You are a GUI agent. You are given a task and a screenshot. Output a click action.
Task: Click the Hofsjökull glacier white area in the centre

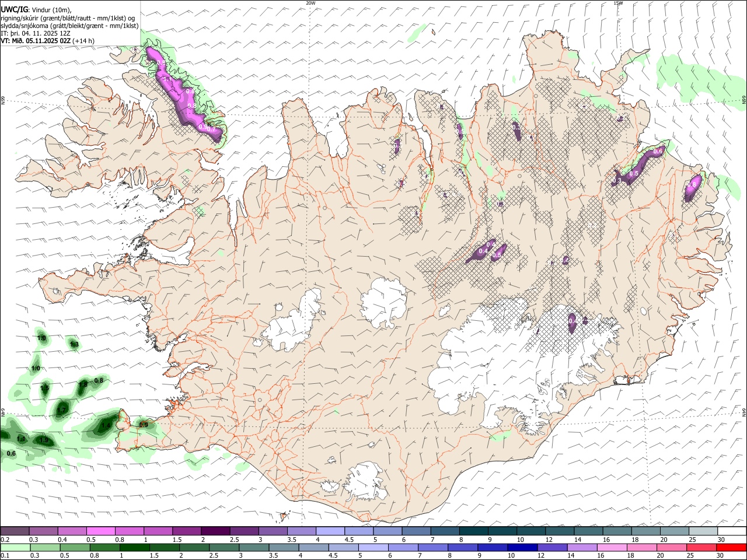tap(384, 302)
